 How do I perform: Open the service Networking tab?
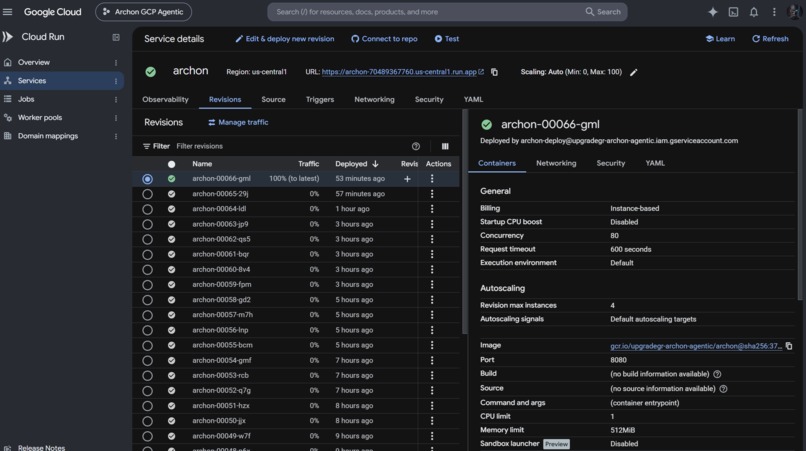374,100
